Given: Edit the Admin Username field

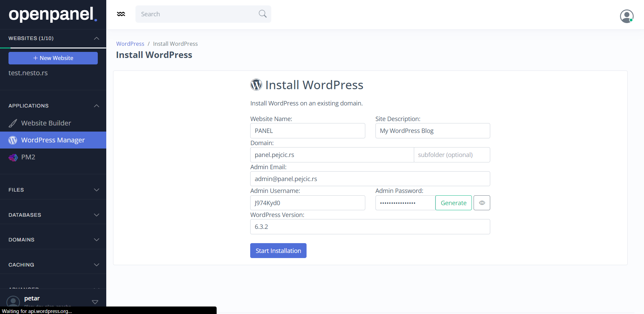Looking at the screenshot, I should pos(308,203).
